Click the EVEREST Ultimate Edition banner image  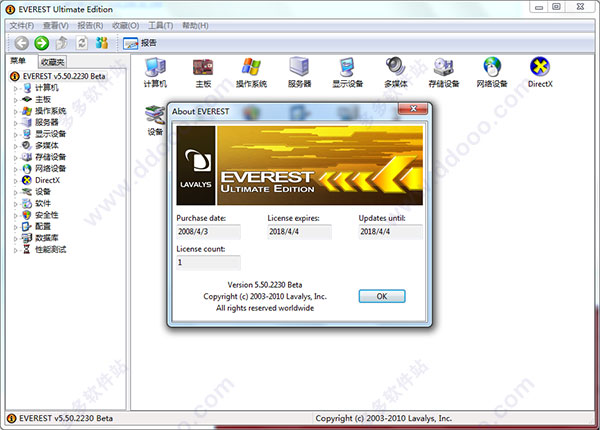coord(300,165)
